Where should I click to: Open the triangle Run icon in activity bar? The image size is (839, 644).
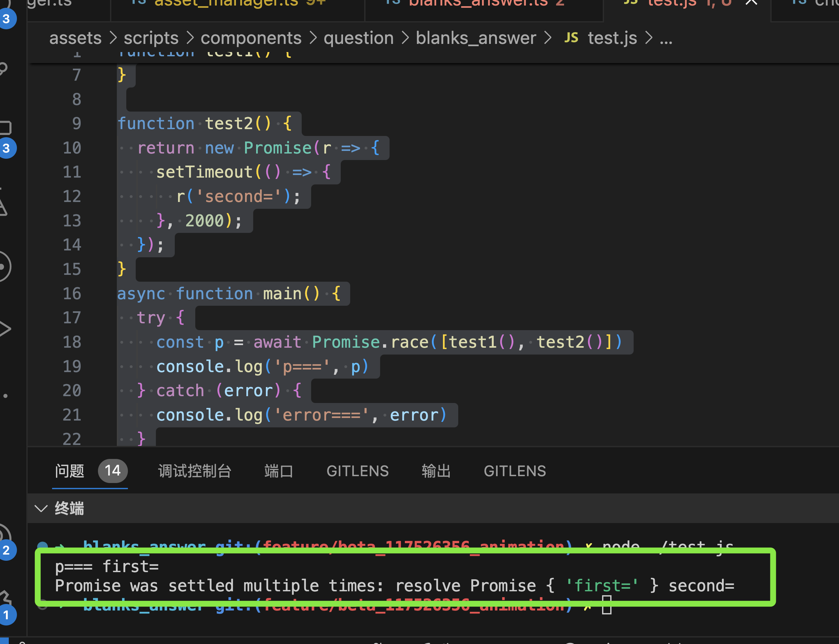coord(5,329)
